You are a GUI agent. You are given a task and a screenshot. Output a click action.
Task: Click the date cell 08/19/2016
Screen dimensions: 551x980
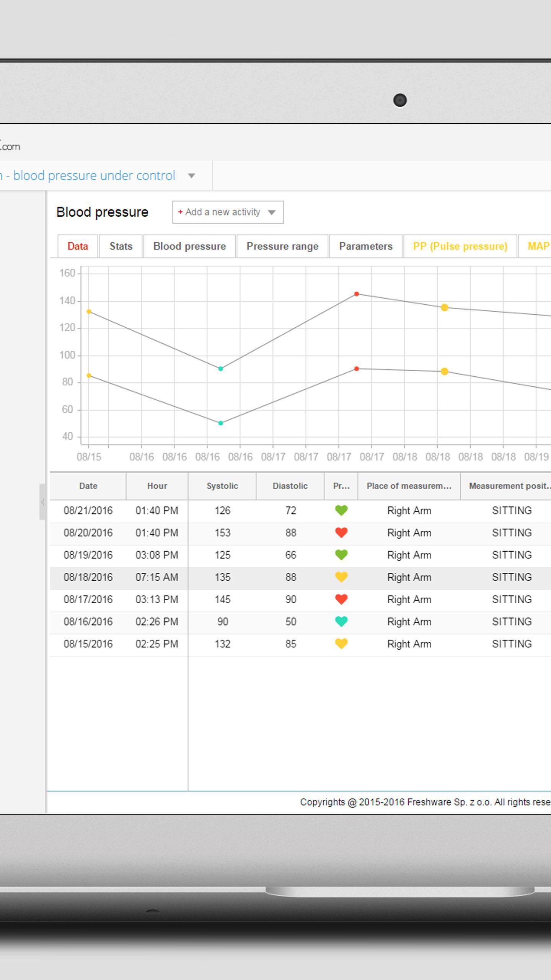pos(88,555)
